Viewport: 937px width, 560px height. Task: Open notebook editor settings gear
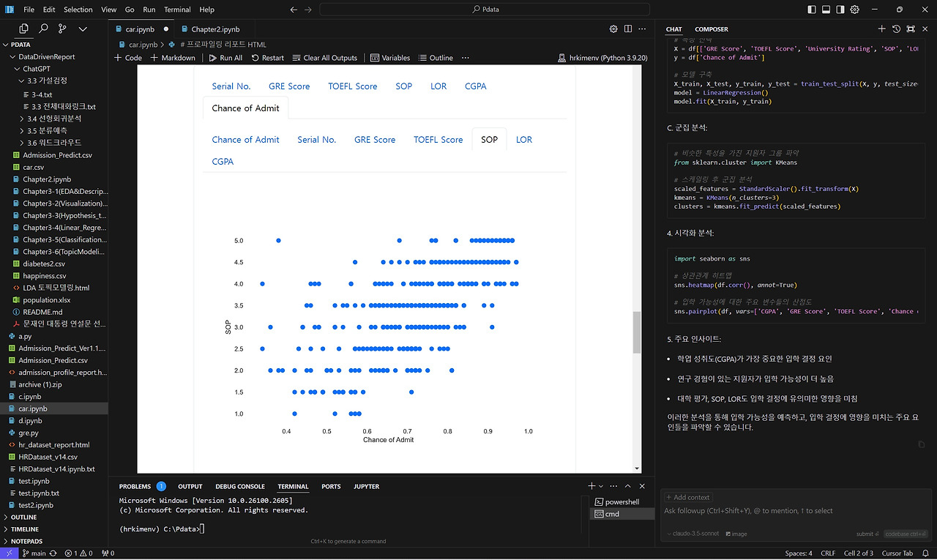tap(613, 29)
